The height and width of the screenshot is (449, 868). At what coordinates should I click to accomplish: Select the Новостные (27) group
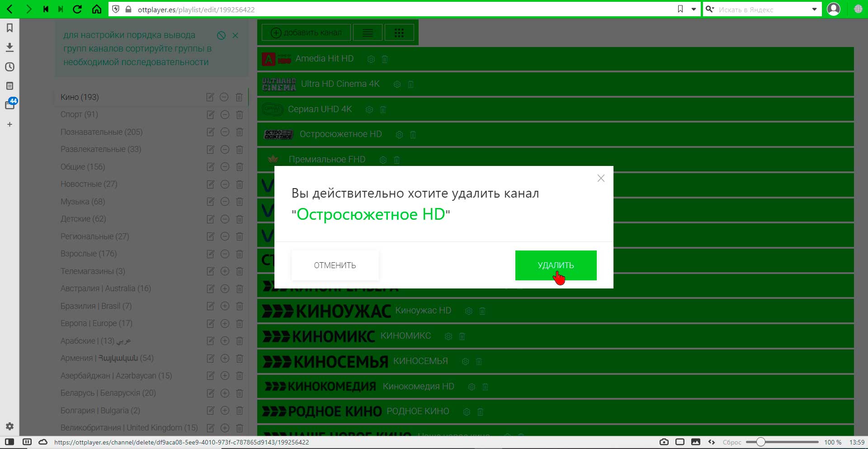(x=89, y=184)
